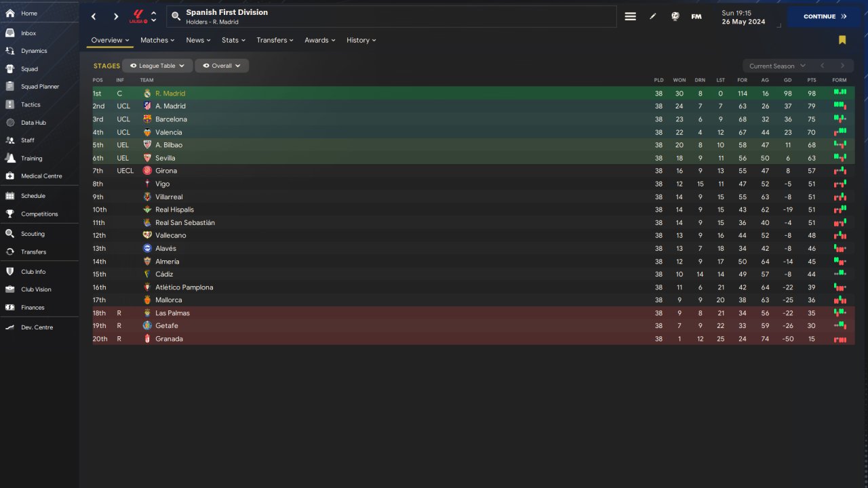
Task: Expand the League Table view dropdown
Action: [x=157, y=66]
